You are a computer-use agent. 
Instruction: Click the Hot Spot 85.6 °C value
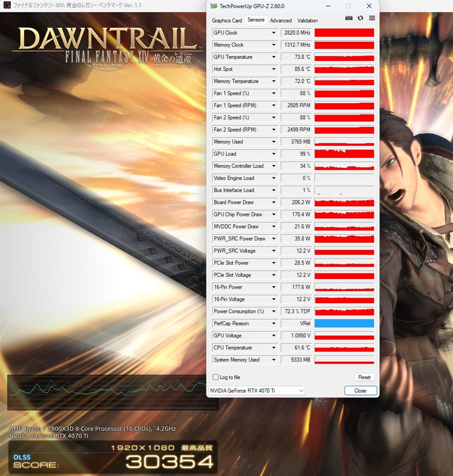point(296,69)
